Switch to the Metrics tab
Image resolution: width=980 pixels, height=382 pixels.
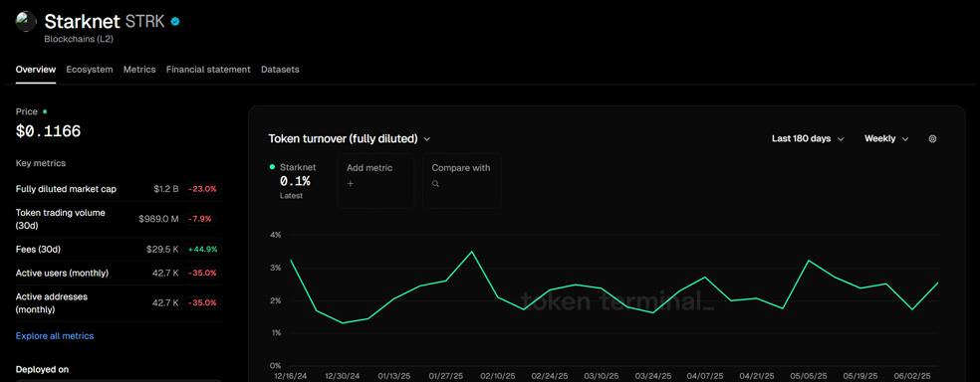tap(139, 70)
